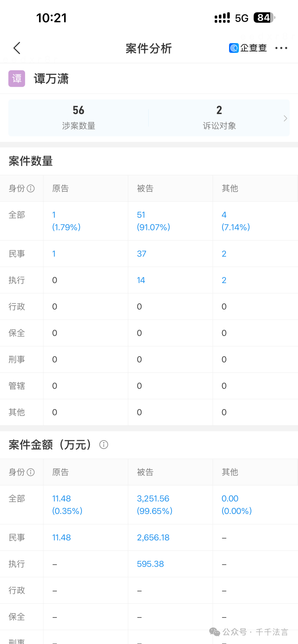Tap the name 谭万潇
The image size is (298, 644).
click(51, 79)
